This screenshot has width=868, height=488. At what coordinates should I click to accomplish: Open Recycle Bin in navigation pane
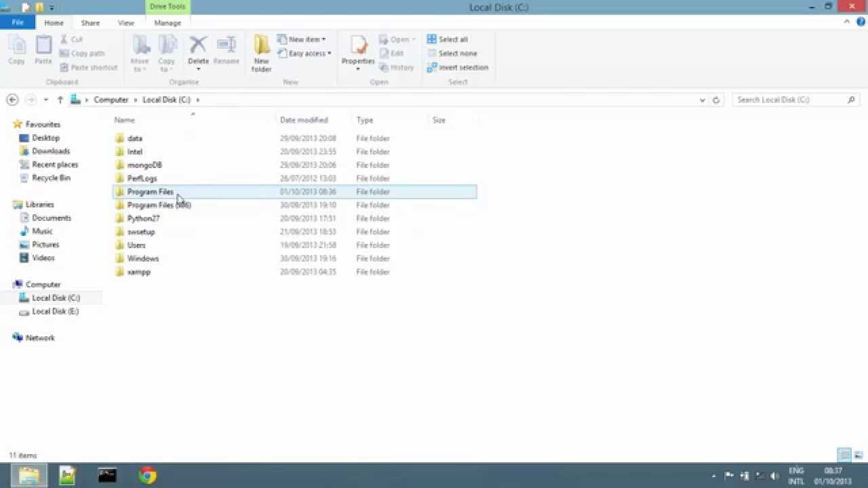tap(51, 178)
